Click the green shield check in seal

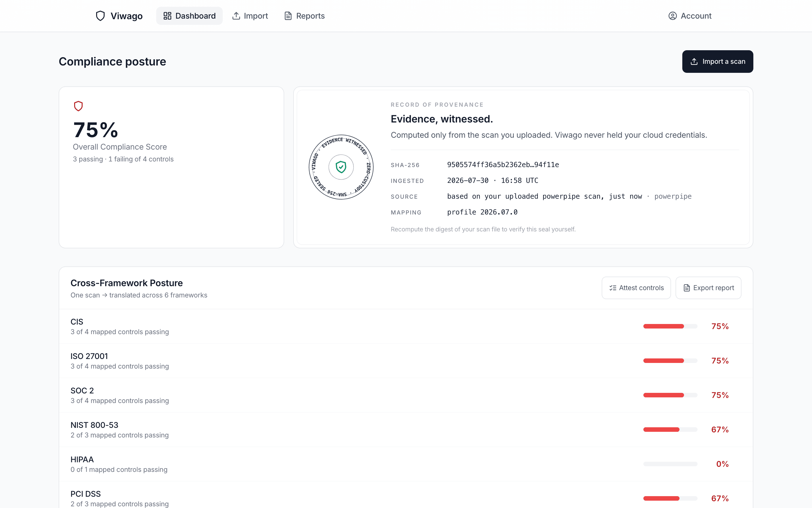click(341, 167)
